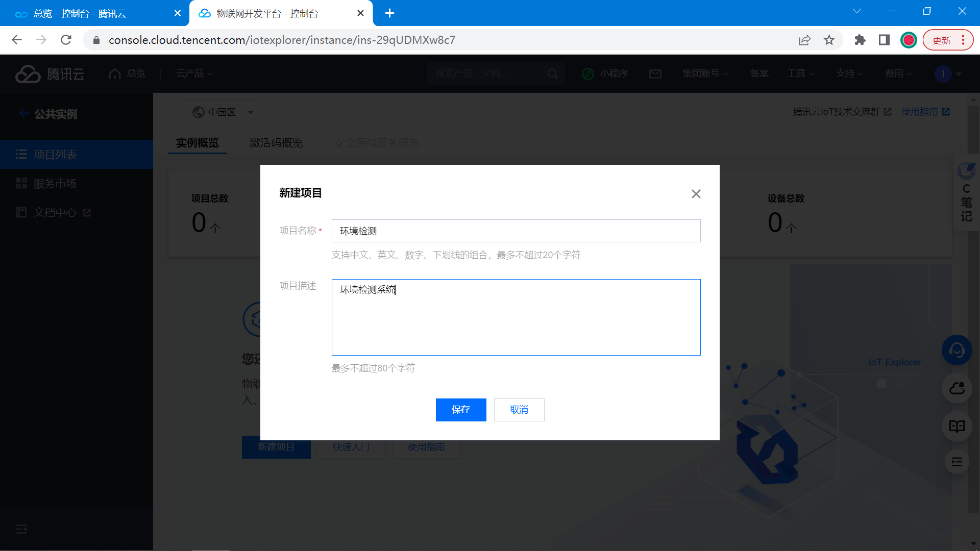Image resolution: width=980 pixels, height=551 pixels.
Task: Click the 保存 button
Action: pyautogui.click(x=460, y=410)
